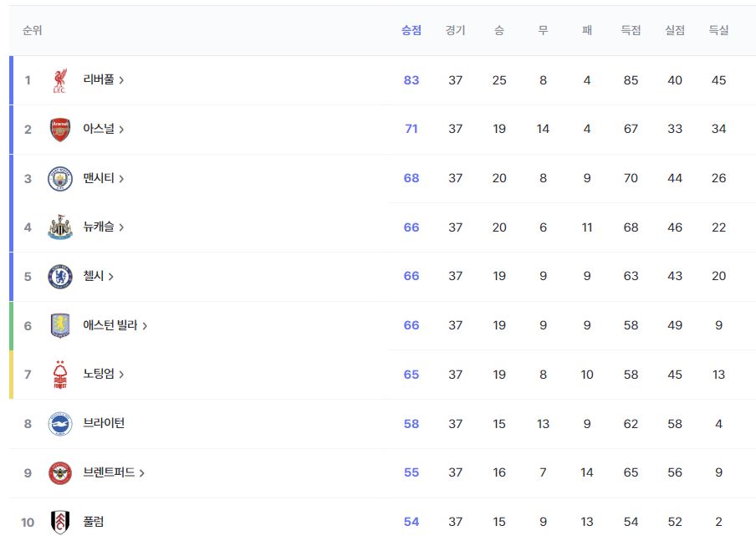Click Liverpool's goal difference 45
756x546 pixels.
tap(718, 80)
